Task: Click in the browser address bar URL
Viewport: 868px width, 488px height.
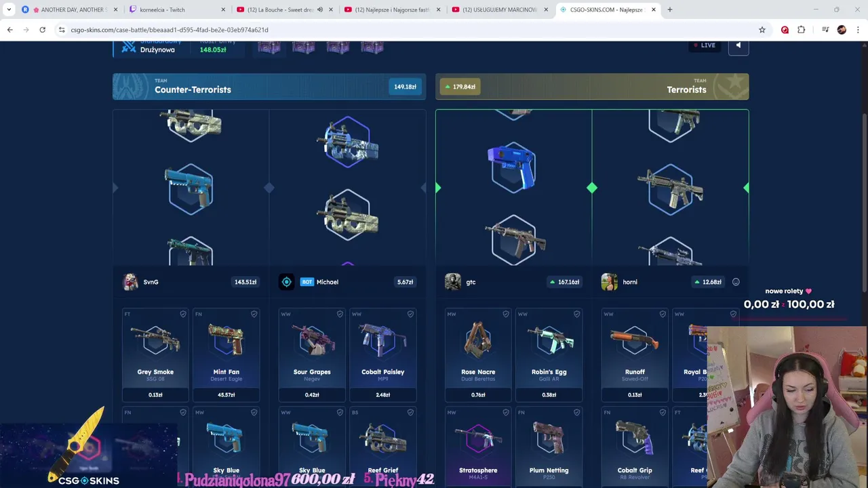Action: coord(170,30)
